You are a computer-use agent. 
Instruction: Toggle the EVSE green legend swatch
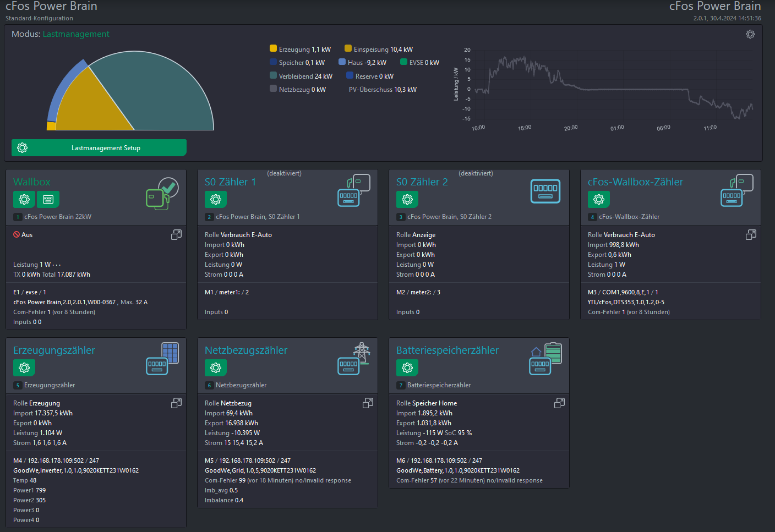click(403, 62)
